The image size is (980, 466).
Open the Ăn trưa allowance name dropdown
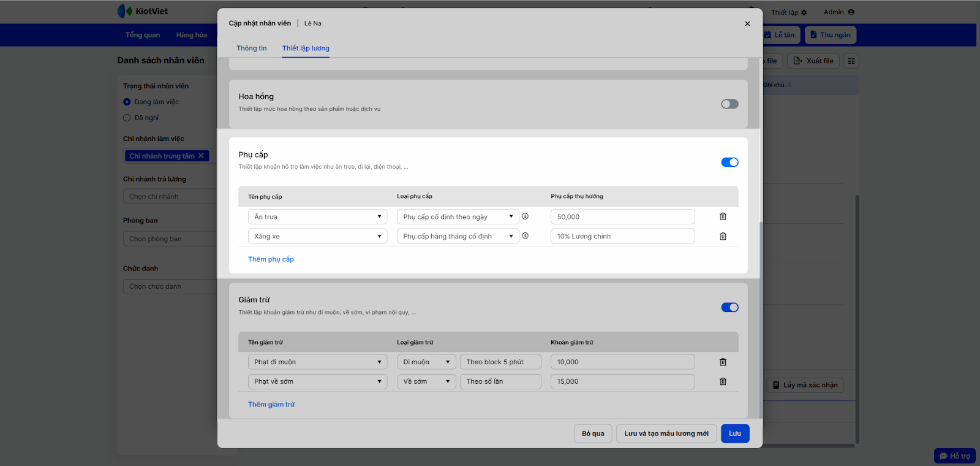click(317, 217)
